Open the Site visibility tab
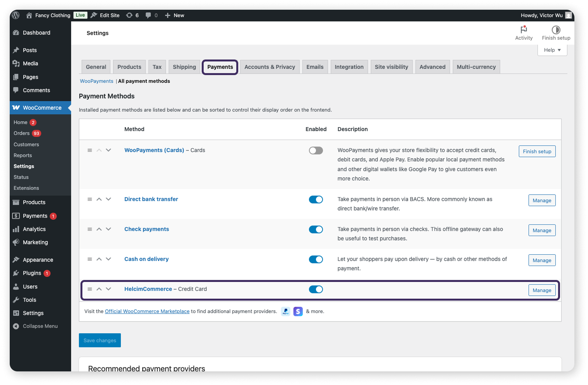 pyautogui.click(x=391, y=67)
